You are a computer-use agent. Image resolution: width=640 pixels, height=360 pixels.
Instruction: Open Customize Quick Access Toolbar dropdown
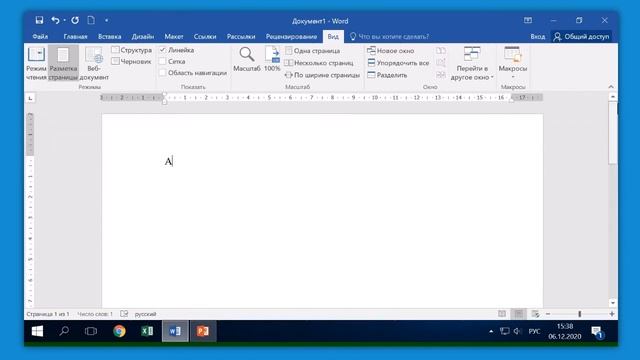107,20
